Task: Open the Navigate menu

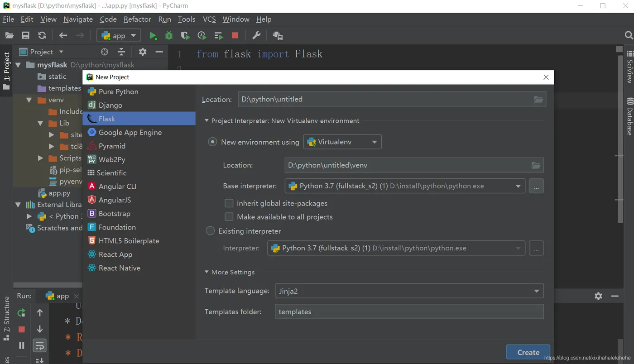Action: point(78,19)
